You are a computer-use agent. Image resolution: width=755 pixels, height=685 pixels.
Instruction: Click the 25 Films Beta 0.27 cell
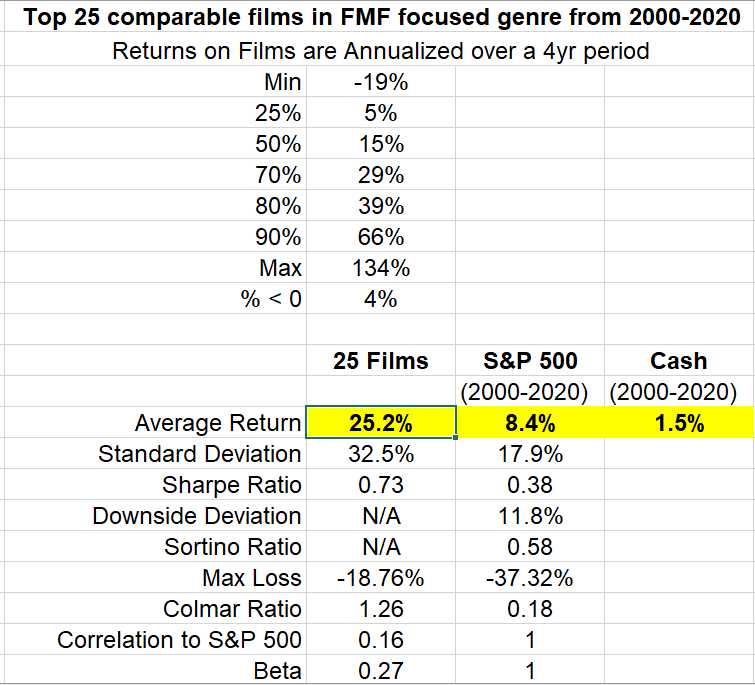(380, 671)
